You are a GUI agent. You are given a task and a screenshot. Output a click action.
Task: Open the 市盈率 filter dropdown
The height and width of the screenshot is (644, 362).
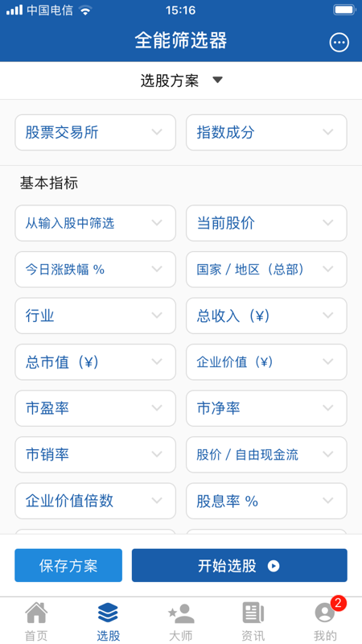pyautogui.click(x=95, y=408)
